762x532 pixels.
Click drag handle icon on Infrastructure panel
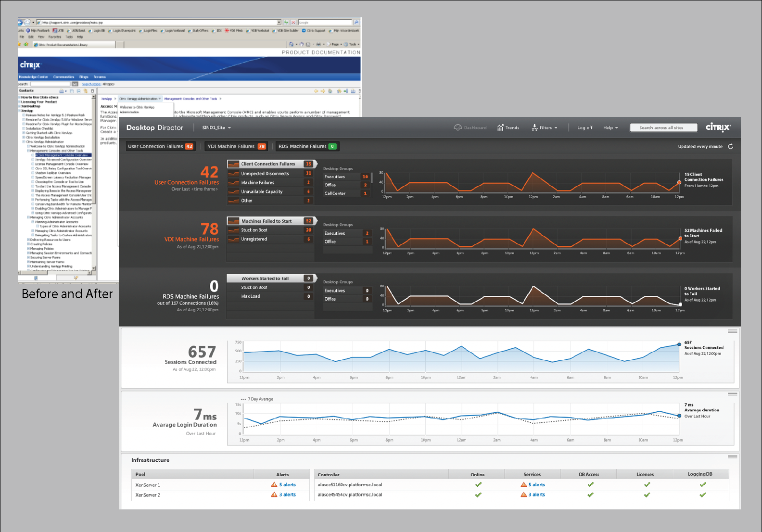click(732, 456)
